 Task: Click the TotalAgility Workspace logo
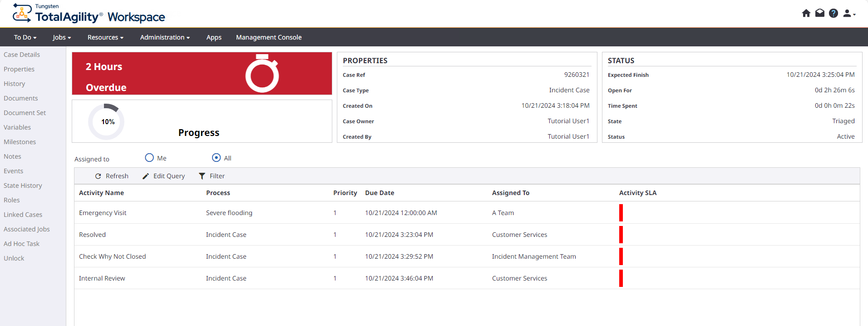(x=89, y=13)
